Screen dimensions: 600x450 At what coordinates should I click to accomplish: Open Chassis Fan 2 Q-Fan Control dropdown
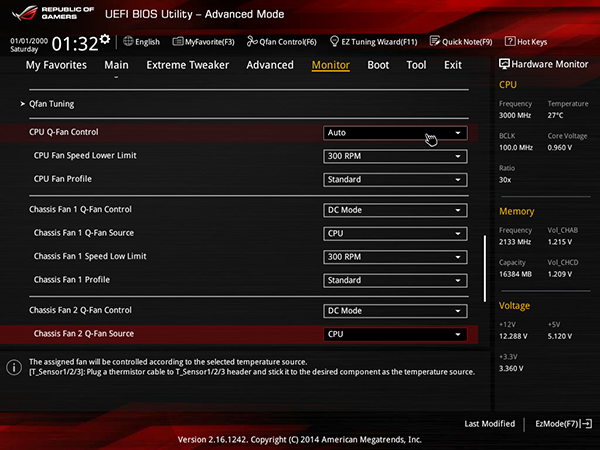[x=395, y=311]
